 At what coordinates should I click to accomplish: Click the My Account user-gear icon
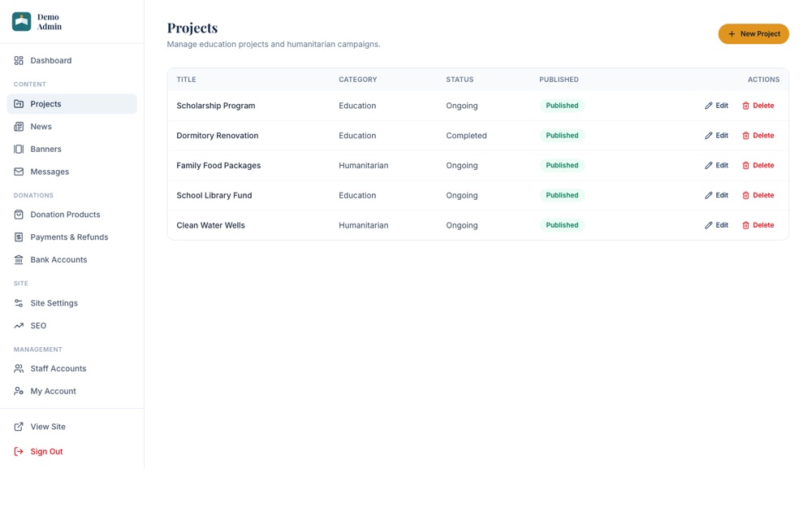tap(19, 392)
